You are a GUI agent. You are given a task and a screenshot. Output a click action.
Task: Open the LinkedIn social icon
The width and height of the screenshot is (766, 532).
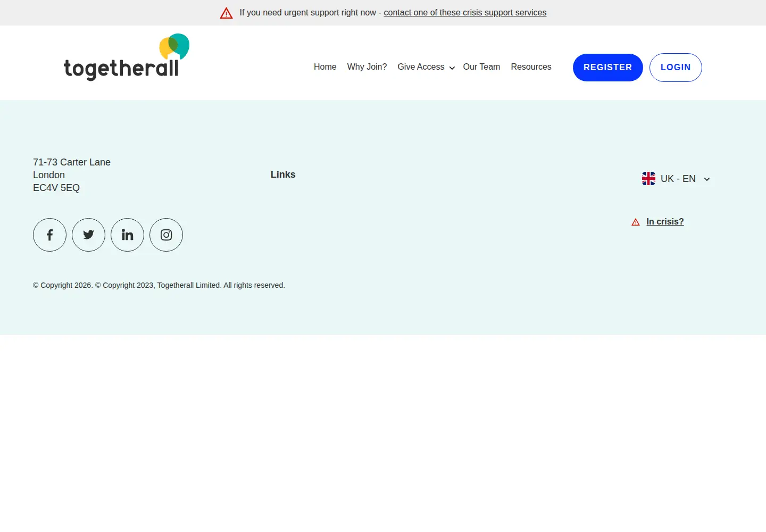[127, 235]
